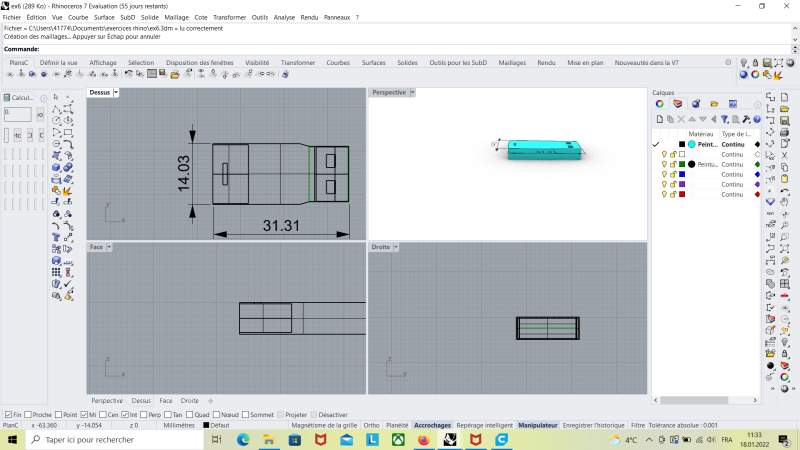
Task: Open the layer filter funnel icon
Action: click(725, 119)
